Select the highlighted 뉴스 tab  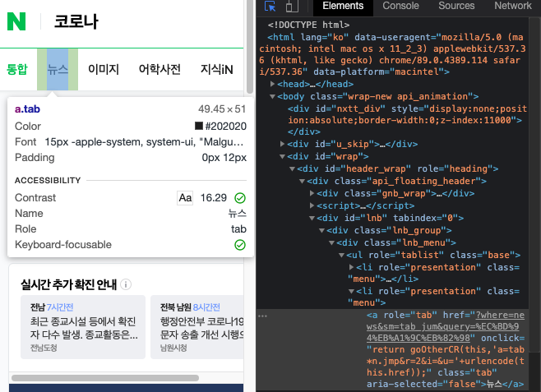tap(58, 69)
